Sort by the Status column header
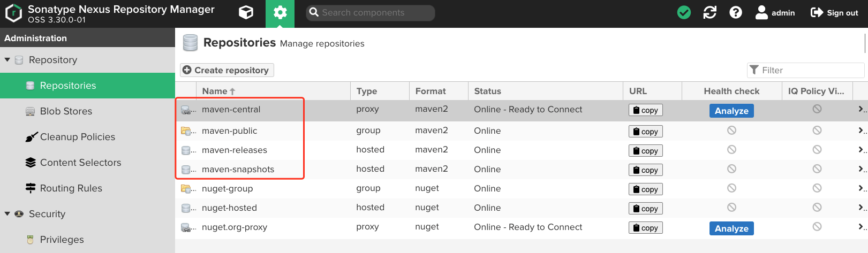The height and width of the screenshot is (253, 868). pyautogui.click(x=545, y=91)
